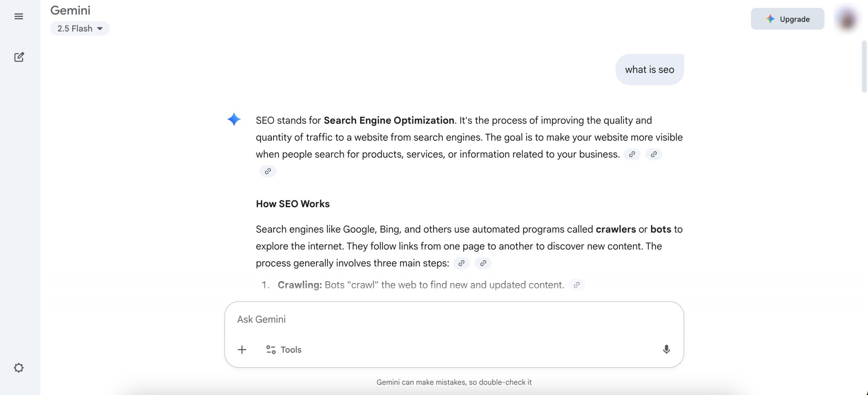868x395 pixels.
Task: Open first source link after "three main steps:"
Action: click(461, 263)
